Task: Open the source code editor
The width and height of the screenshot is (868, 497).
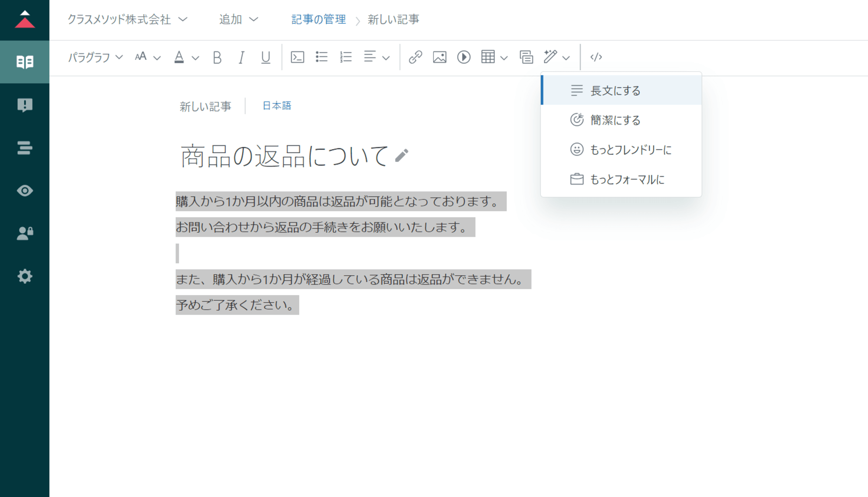Action: click(x=596, y=57)
